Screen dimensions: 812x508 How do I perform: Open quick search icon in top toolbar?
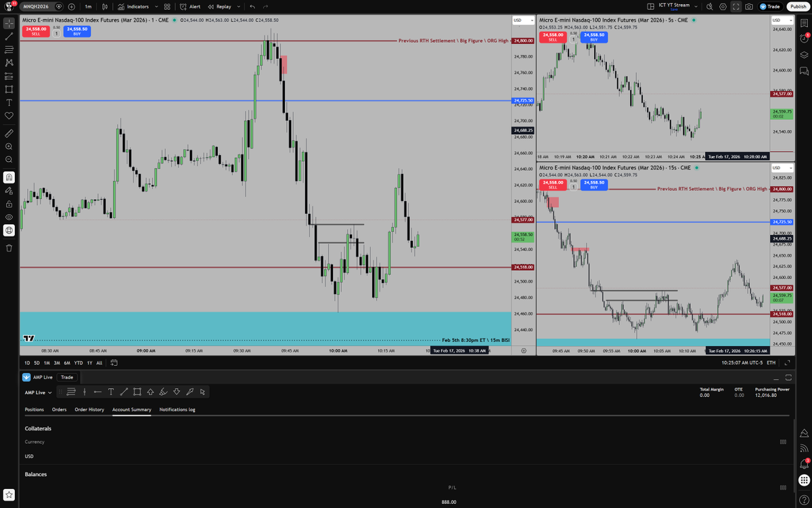tap(710, 6)
